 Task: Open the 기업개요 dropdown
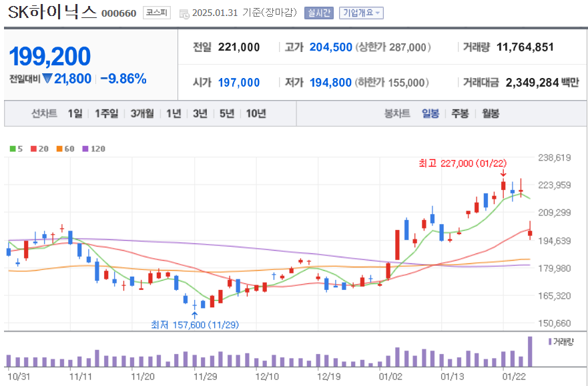[x=361, y=13]
